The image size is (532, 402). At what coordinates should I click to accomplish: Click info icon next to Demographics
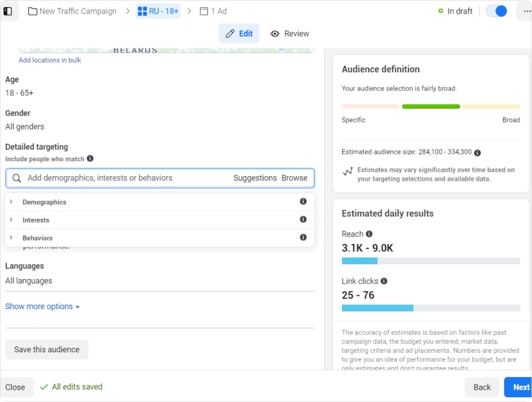pos(303,202)
